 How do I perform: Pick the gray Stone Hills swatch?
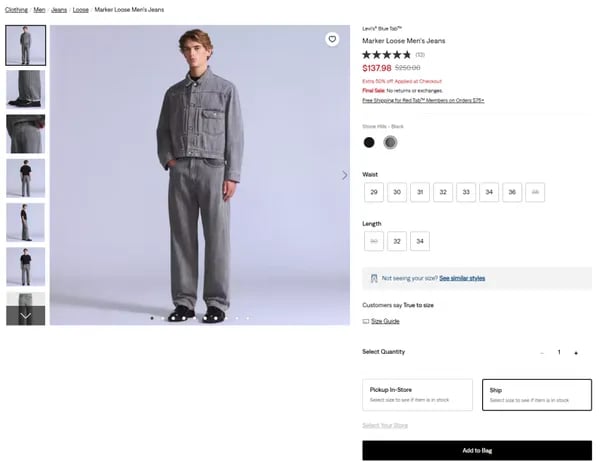point(390,142)
